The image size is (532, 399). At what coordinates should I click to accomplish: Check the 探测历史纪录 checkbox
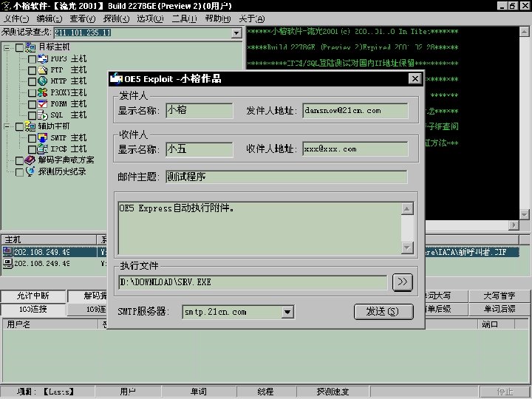tap(20, 172)
